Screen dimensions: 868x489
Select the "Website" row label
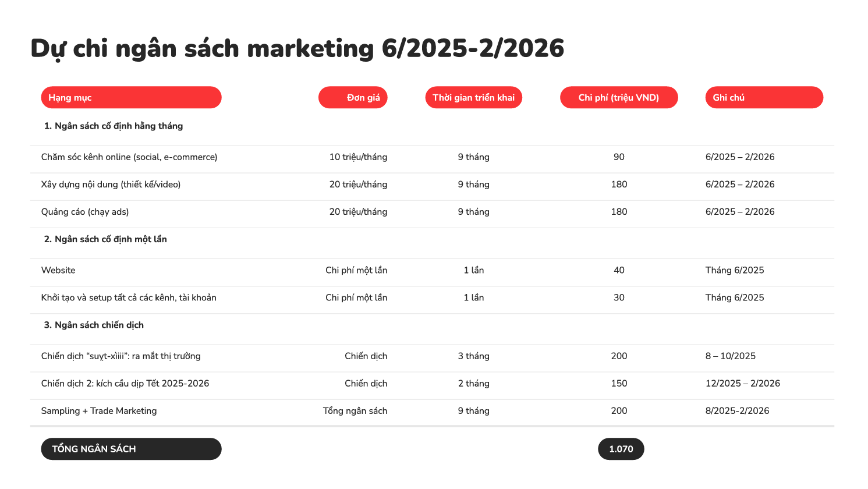[58, 270]
